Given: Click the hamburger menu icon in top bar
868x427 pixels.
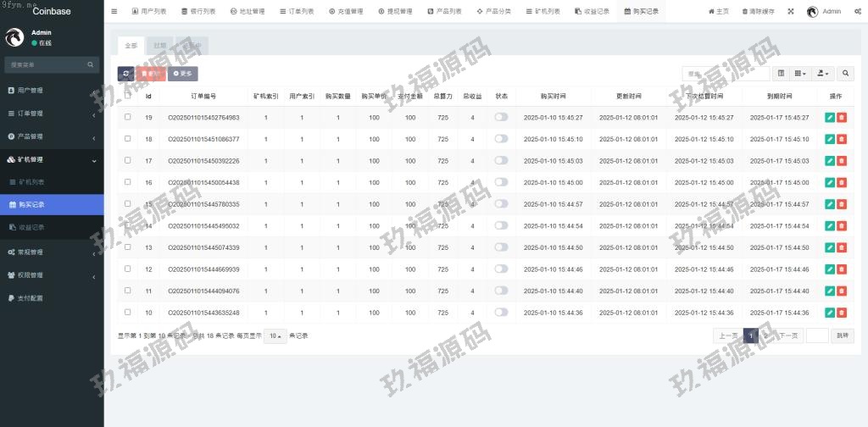Looking at the screenshot, I should (114, 12).
